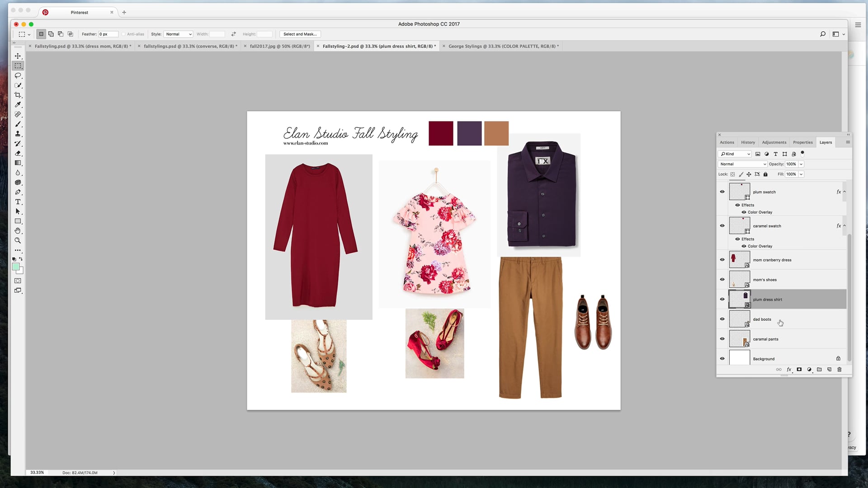Viewport: 868px width, 488px height.
Task: Create a new layer in Layers panel
Action: tap(829, 370)
